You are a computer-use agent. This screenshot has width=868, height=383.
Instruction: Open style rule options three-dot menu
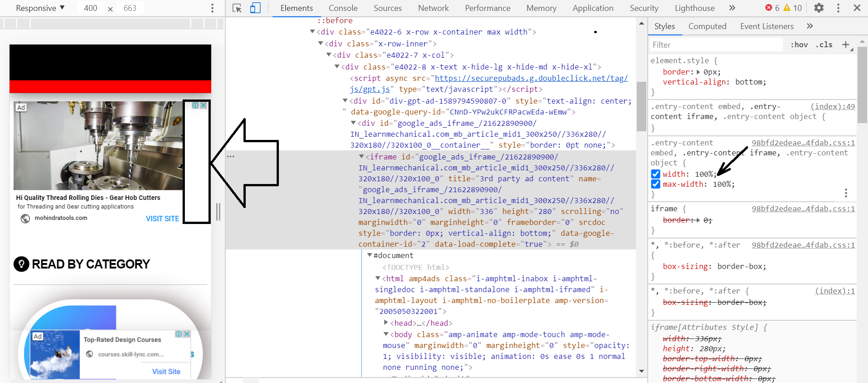(846, 193)
